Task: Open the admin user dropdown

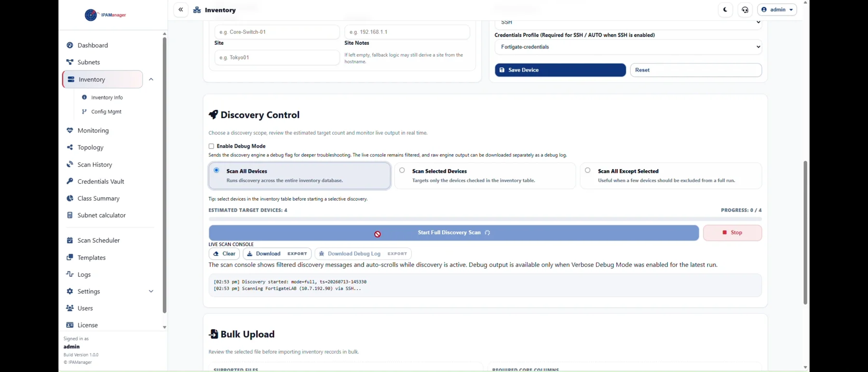Action: coord(777,10)
